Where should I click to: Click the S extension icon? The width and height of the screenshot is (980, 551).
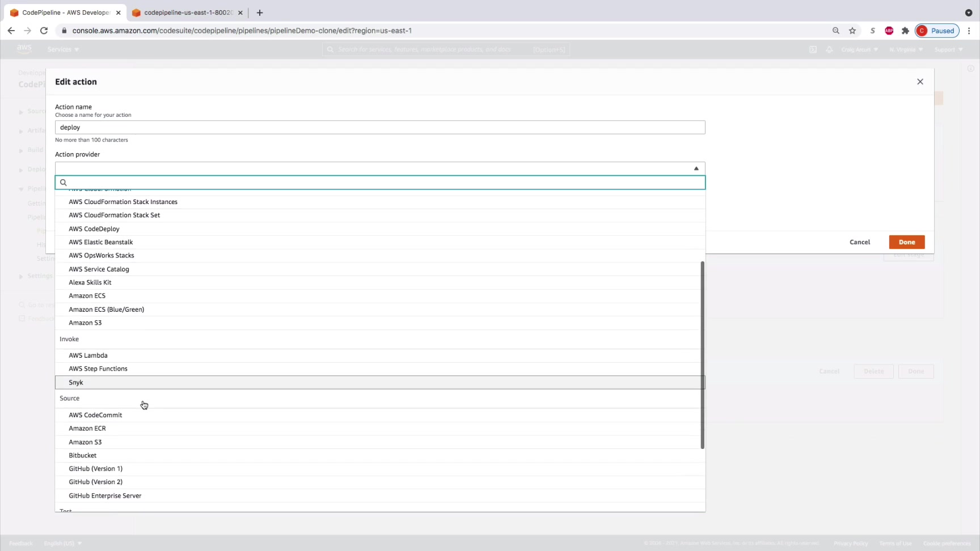(873, 31)
